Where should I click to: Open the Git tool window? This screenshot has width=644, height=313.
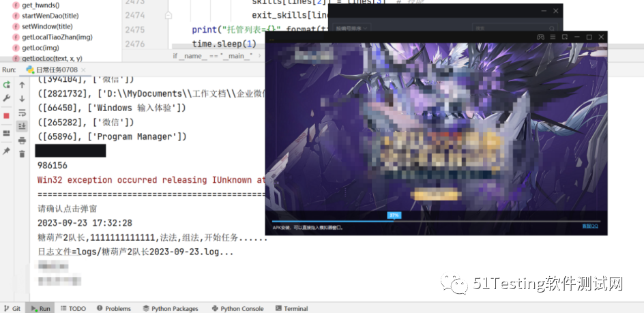[x=12, y=308]
